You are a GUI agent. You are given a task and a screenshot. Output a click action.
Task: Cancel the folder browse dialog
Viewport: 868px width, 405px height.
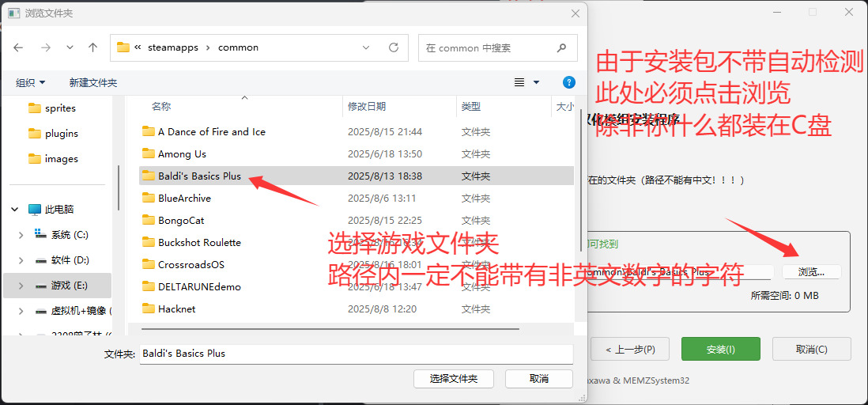(538, 379)
